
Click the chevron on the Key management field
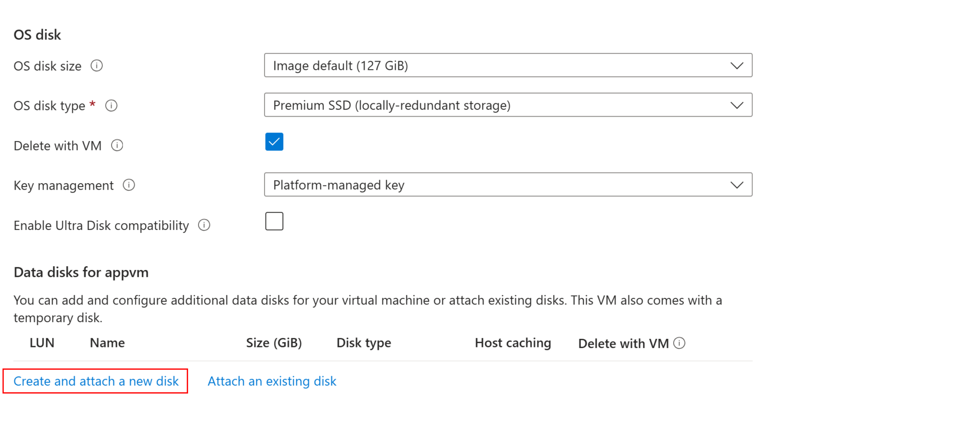[736, 184]
